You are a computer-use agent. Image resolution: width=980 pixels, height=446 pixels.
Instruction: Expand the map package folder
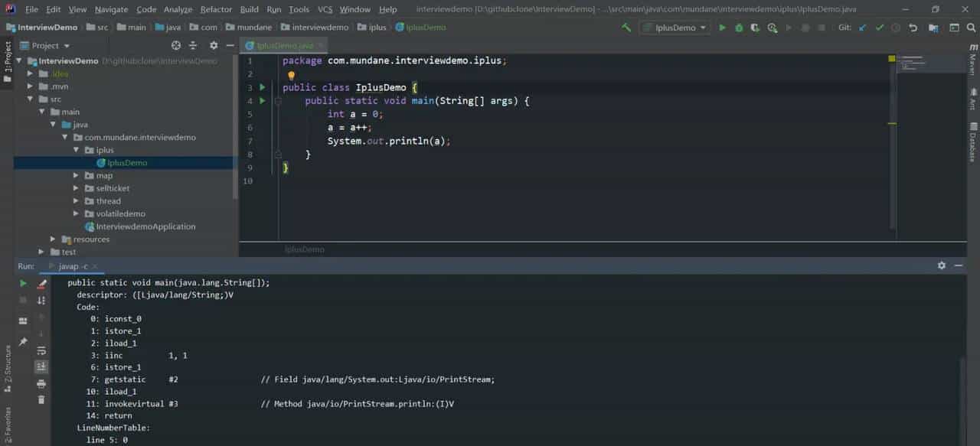(77, 176)
